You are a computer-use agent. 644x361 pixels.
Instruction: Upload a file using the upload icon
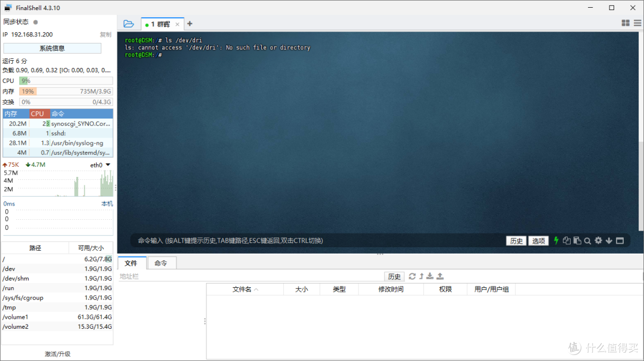click(x=441, y=276)
